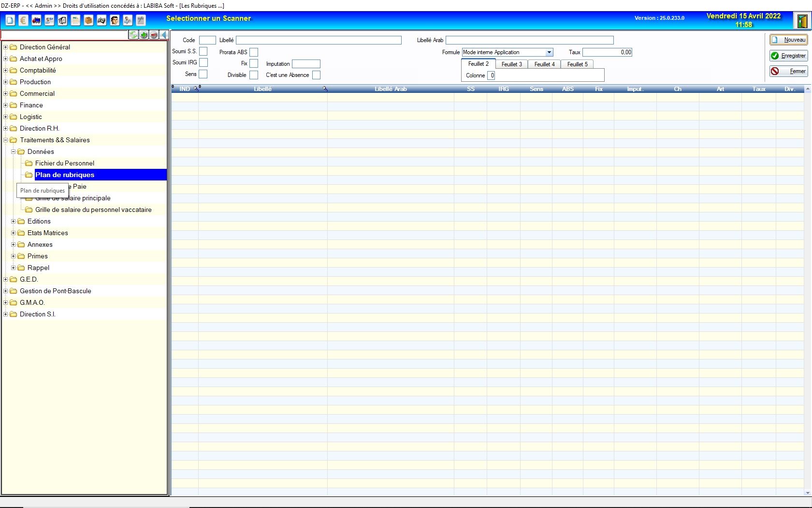Click the Nouveau button
The width and height of the screenshot is (812, 508).
point(788,40)
